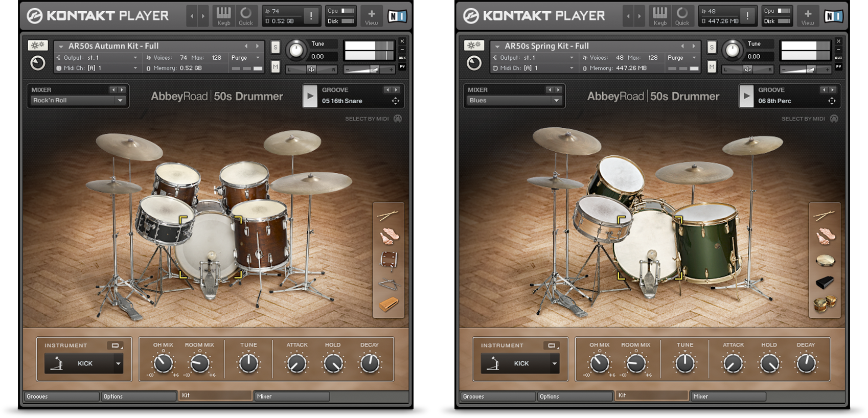Open the Keyb keyboard view in Spring Kit window
Image resolution: width=868 pixels, height=418 pixels.
pyautogui.click(x=660, y=16)
